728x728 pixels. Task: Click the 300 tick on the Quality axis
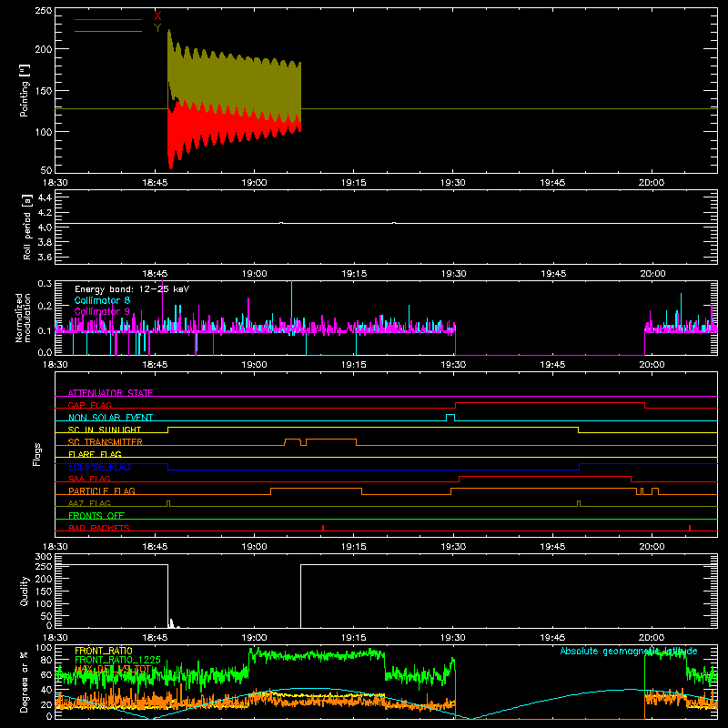tap(44, 556)
